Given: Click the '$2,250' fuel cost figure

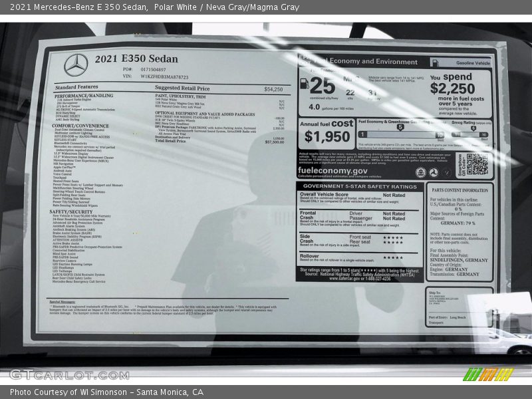Looking at the screenshot, I should 453,88.
